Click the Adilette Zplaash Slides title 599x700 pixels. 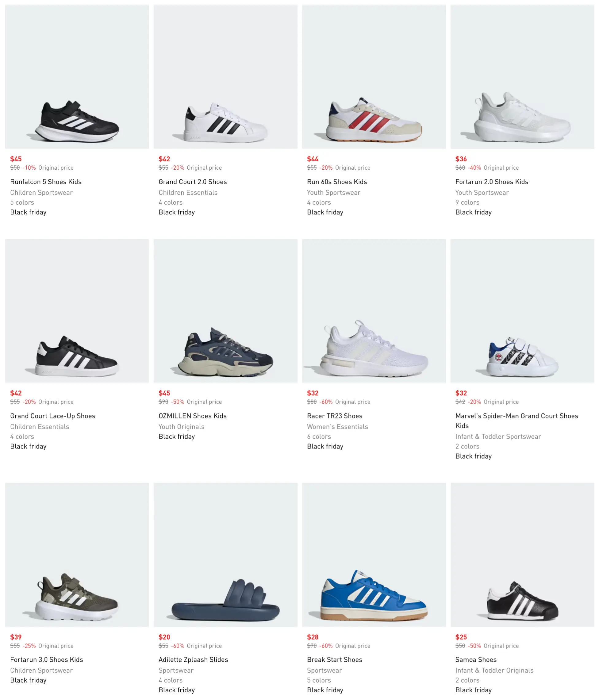(x=193, y=660)
